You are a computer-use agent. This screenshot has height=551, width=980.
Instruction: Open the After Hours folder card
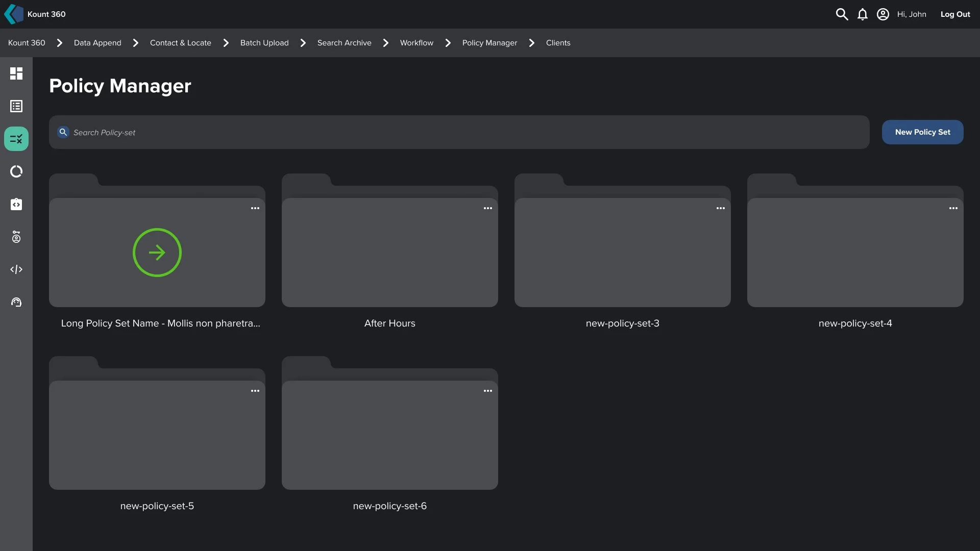coord(390,240)
